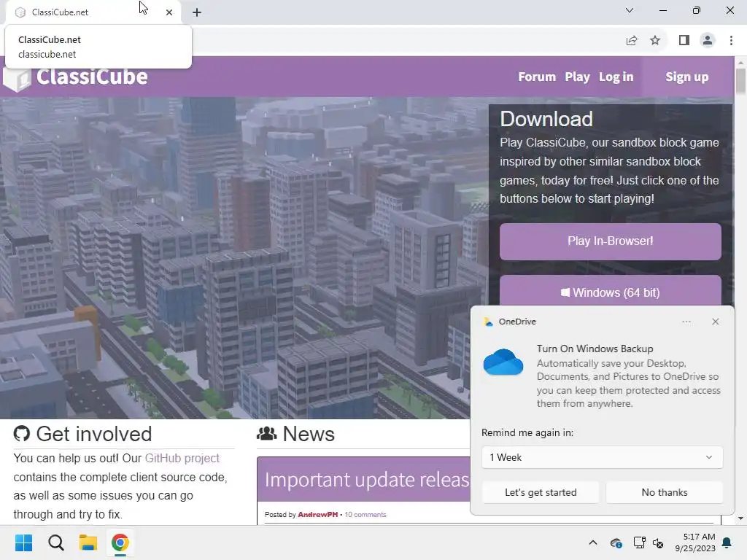Open a new tab with plus icon
Screen dimensions: 747x560
click(x=197, y=12)
